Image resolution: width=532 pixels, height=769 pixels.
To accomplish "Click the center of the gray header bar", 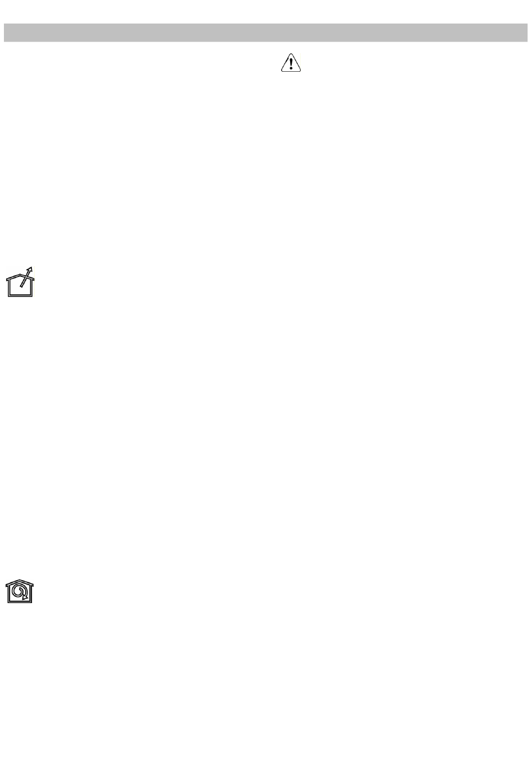I will pos(266,33).
